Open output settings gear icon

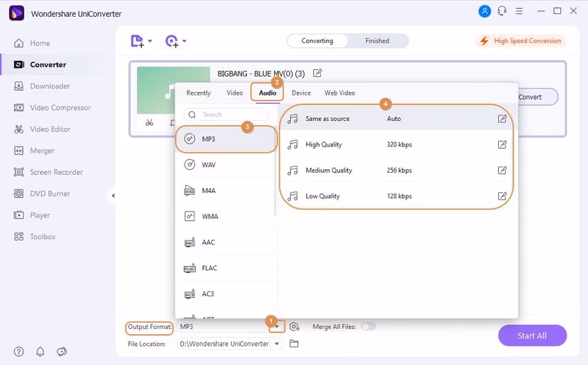point(295,327)
